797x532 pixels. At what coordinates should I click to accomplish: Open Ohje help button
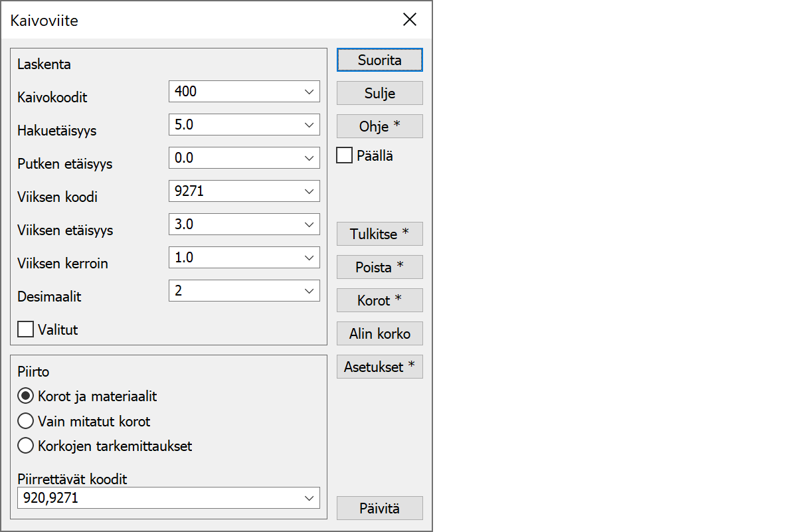[379, 126]
